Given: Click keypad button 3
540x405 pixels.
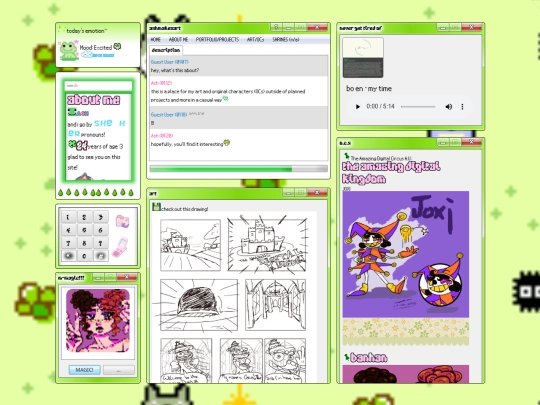Looking at the screenshot, I should coord(101,217).
